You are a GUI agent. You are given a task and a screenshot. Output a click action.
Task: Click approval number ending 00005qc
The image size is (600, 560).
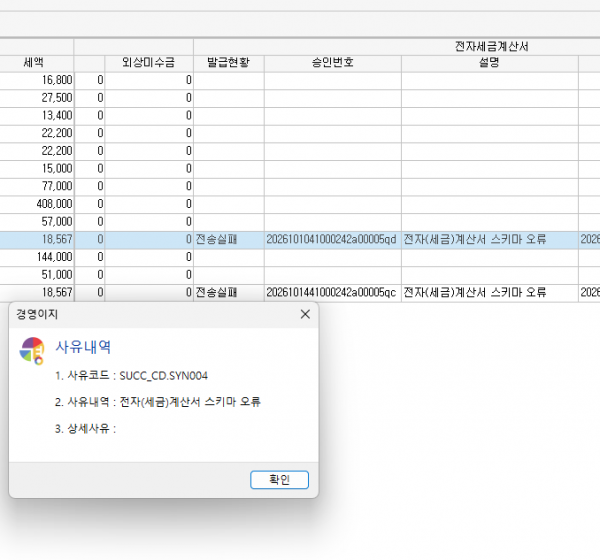click(x=331, y=292)
